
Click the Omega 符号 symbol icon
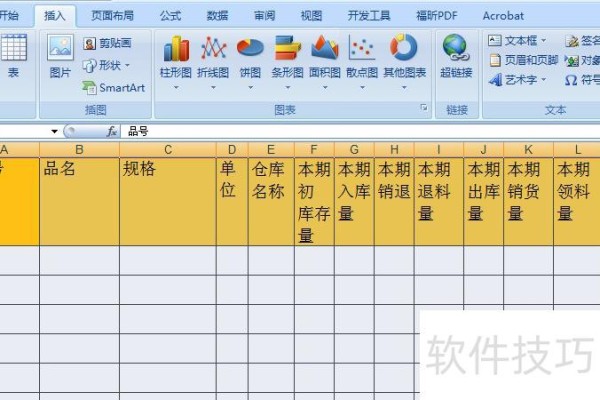tap(571, 80)
